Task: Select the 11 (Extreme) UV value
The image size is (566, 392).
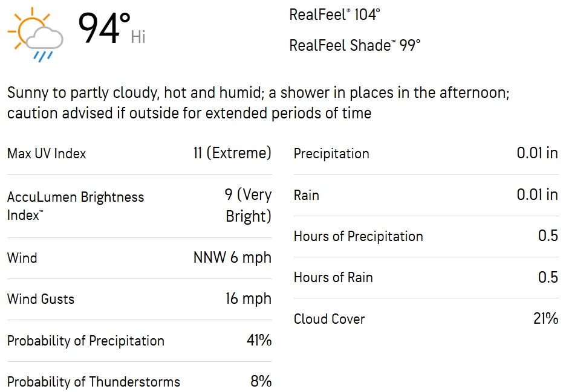Action: 232,153
